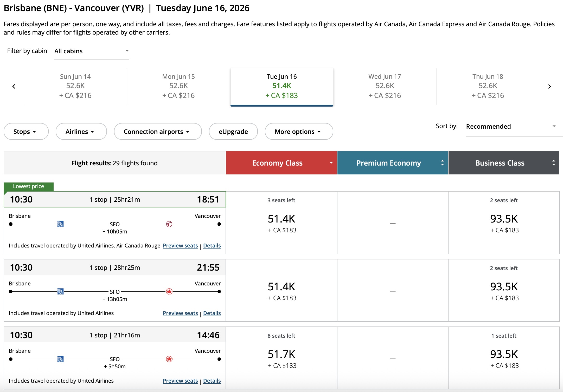This screenshot has height=392, width=563.
Task: Open the Airlines filter dropdown
Action: [81, 132]
